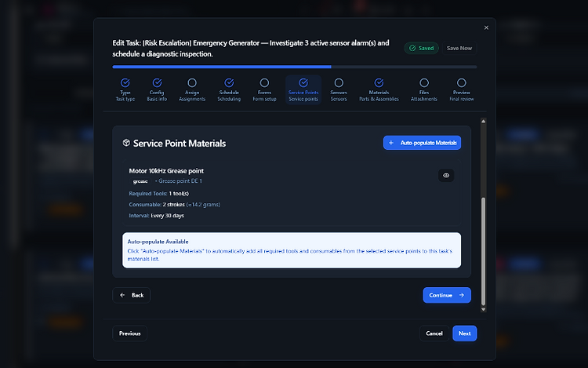This screenshot has width=588, height=368.
Task: Click the Edit Task dialog title text
Action: tap(251, 49)
